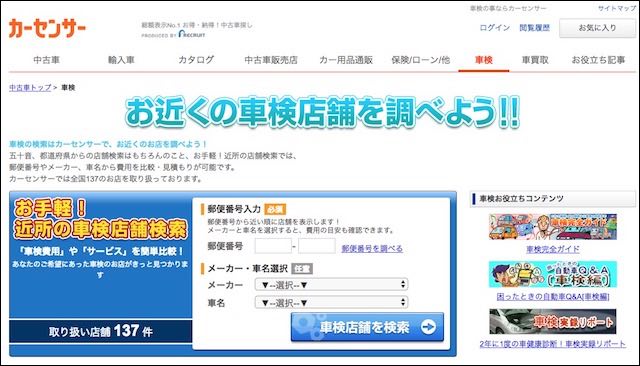Click the second postal code input box
The image size is (640, 366).
(x=317, y=246)
